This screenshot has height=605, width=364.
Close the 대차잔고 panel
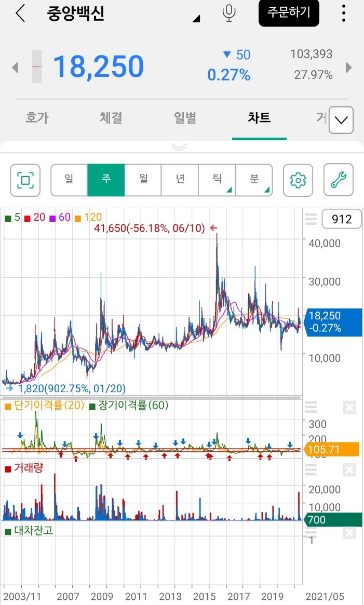349,533
